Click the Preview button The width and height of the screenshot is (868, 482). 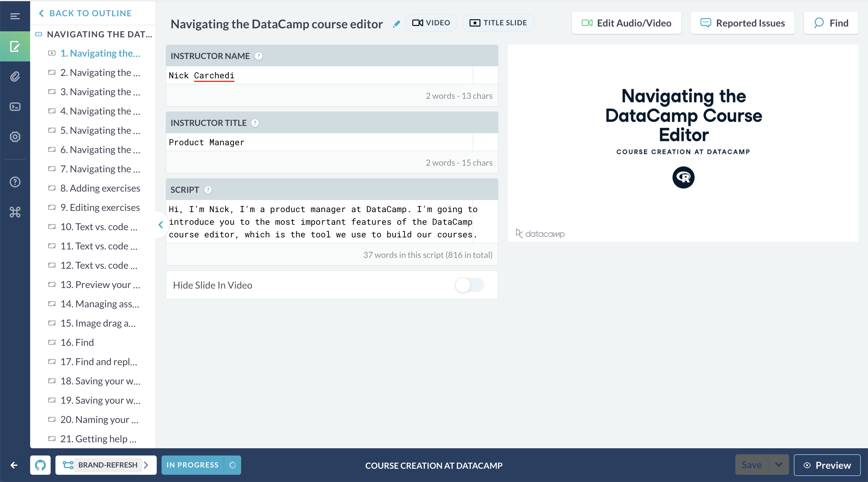pyautogui.click(x=827, y=465)
